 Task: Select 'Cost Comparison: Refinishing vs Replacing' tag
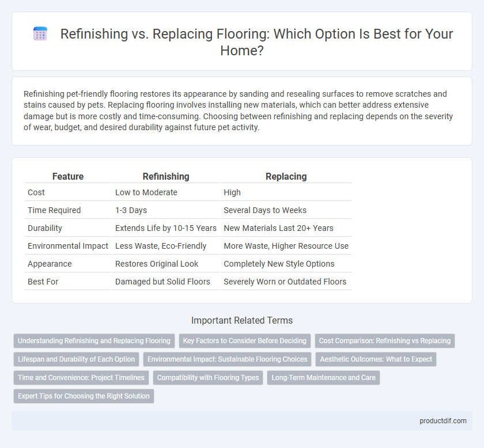385,341
